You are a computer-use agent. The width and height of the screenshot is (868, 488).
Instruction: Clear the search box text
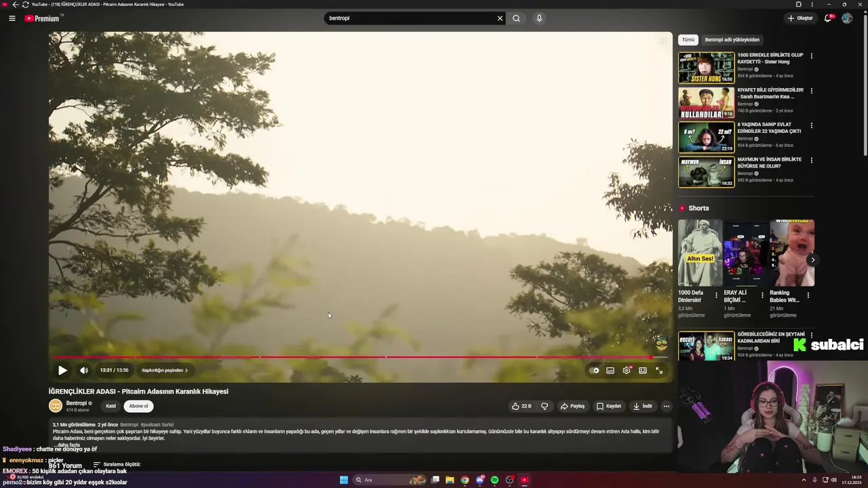pos(500,18)
